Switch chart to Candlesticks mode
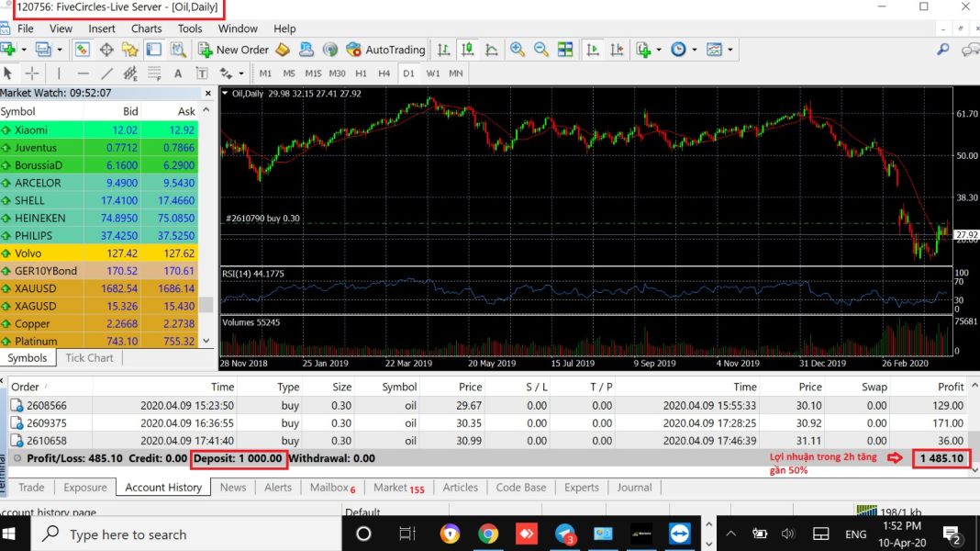Image resolution: width=980 pixels, height=551 pixels. coord(467,50)
